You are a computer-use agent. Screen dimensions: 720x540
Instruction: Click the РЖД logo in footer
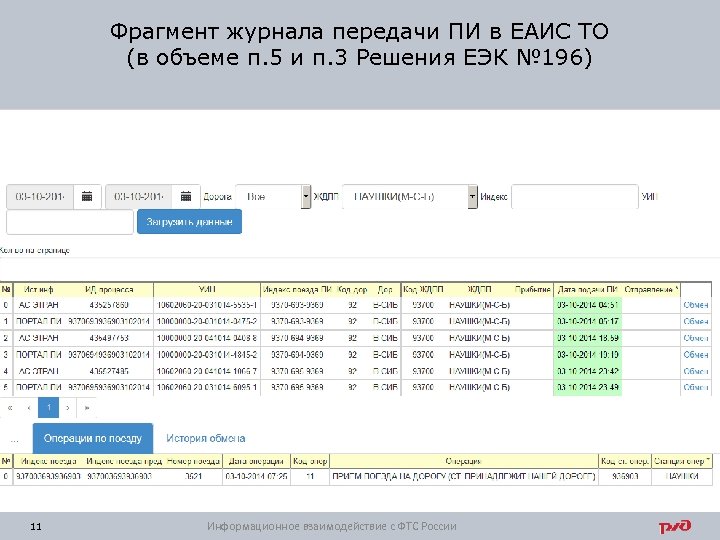(675, 526)
